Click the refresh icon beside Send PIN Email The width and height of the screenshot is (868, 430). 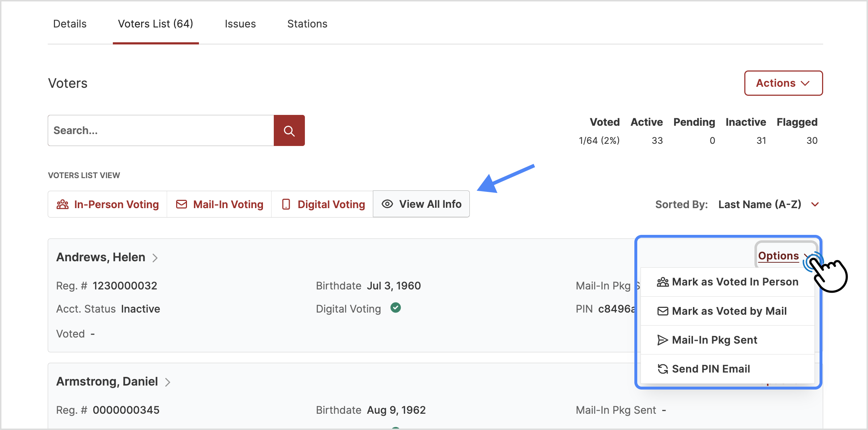(663, 369)
